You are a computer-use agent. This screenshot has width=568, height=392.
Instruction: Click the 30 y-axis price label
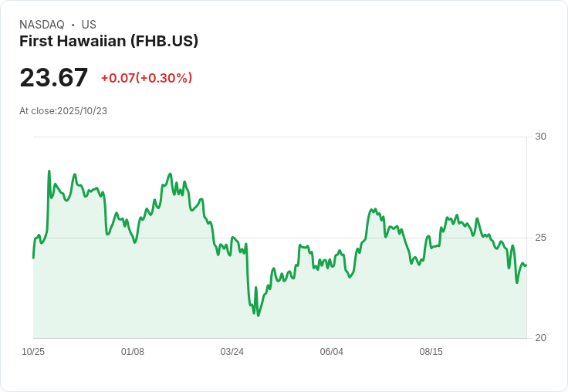coord(540,137)
